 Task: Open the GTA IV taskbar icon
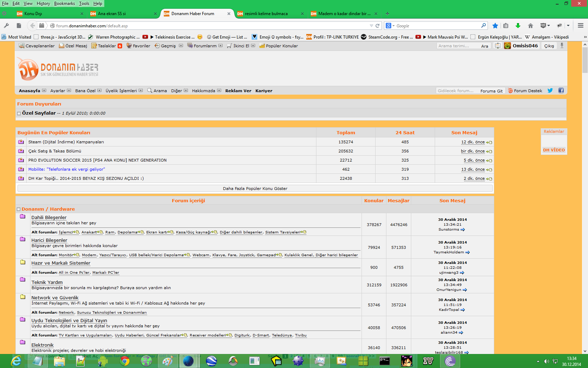click(x=428, y=361)
